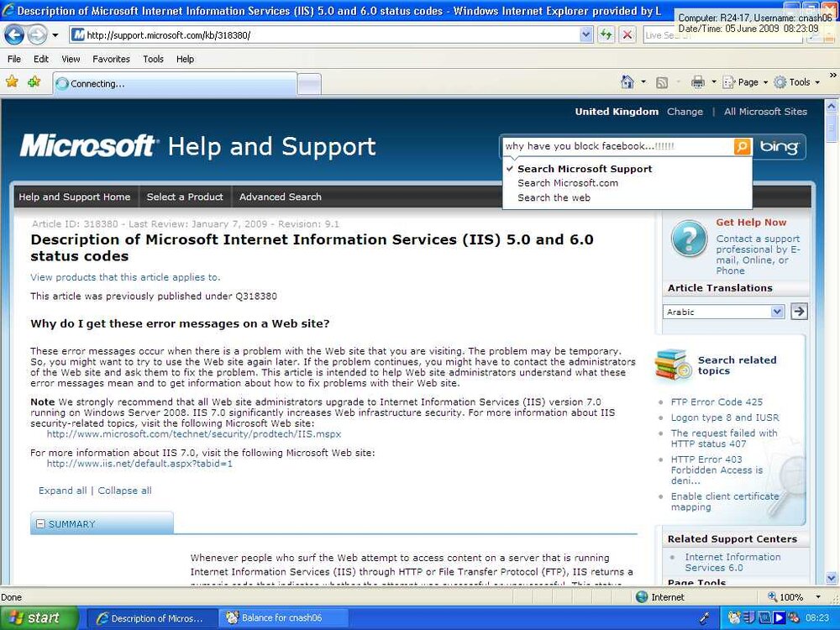Click the Print toolbar icon
This screenshot has width=840, height=630.
(x=698, y=82)
